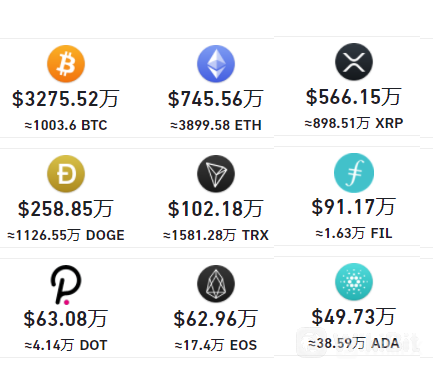Viewport: 433px width, 373px height.
Task: Click the teal Cardano dotted icon
Action: coord(354,282)
